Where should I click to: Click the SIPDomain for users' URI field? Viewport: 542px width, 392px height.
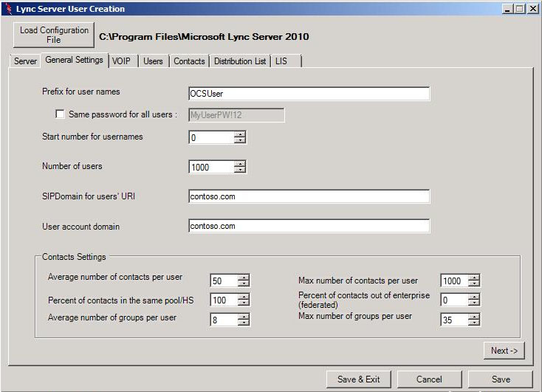[x=309, y=196]
